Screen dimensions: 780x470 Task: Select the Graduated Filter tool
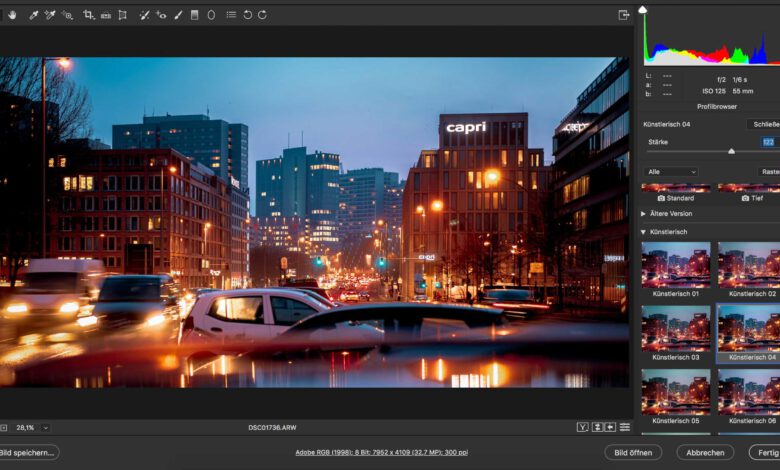coord(195,15)
